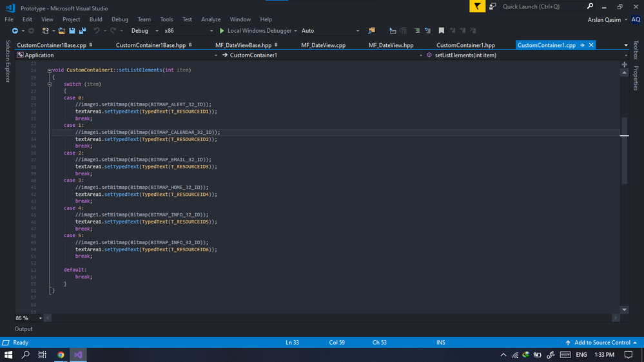Click the Send Feedback icon
The height and width of the screenshot is (362, 644).
pyautogui.click(x=493, y=6)
